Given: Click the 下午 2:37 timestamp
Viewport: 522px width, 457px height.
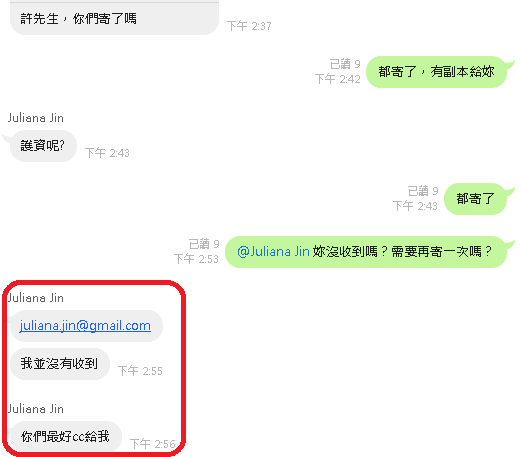Looking at the screenshot, I should pyautogui.click(x=249, y=26).
